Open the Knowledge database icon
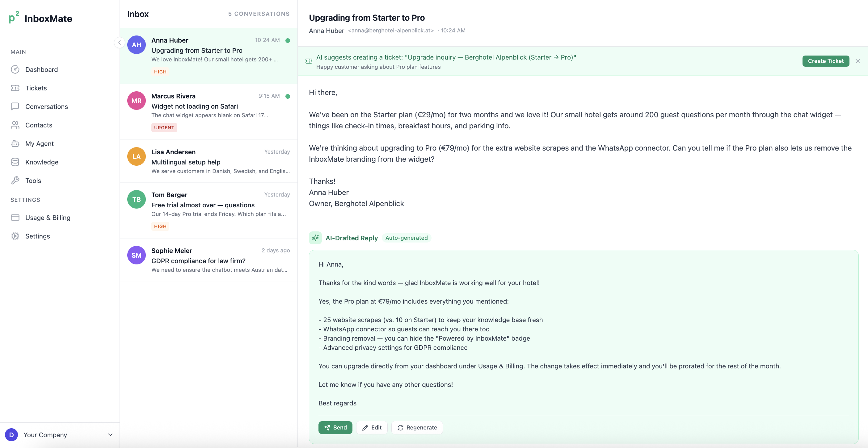 click(15, 162)
